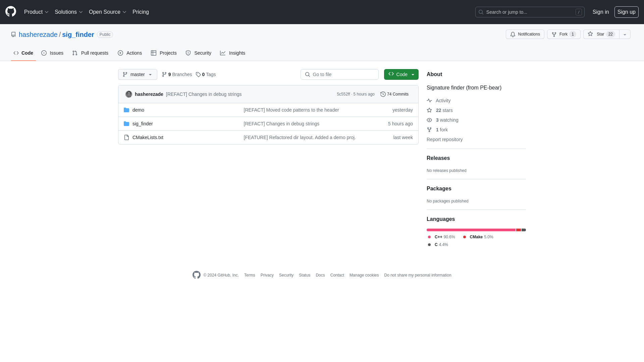
Task: Open 'Refactored dir layout' commit message
Action: (300, 137)
